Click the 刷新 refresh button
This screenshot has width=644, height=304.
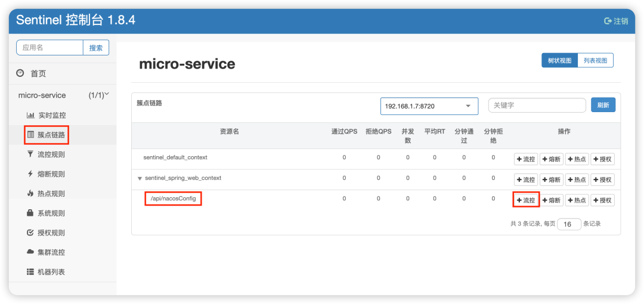[603, 105]
